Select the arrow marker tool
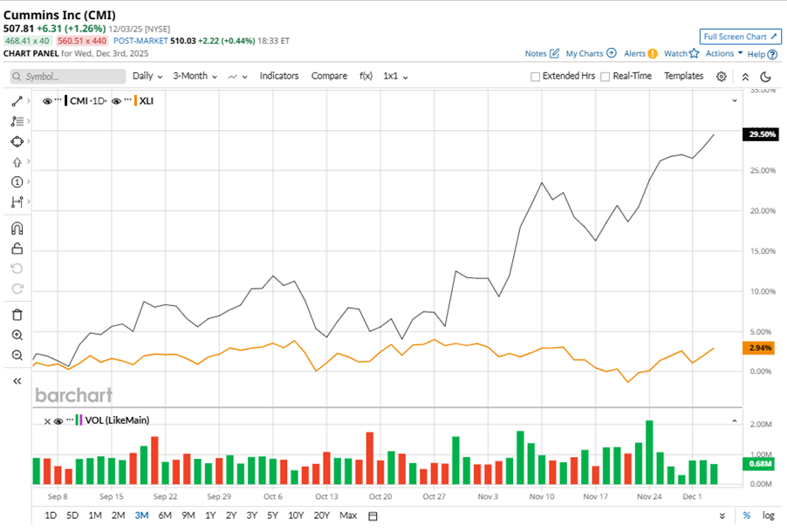The height and width of the screenshot is (532, 787). [x=17, y=162]
